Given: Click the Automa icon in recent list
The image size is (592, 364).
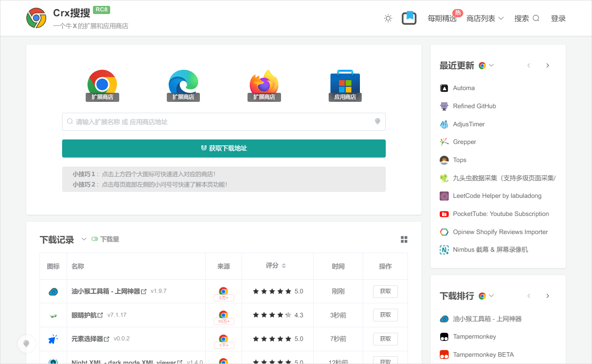Looking at the screenshot, I should pos(444,88).
